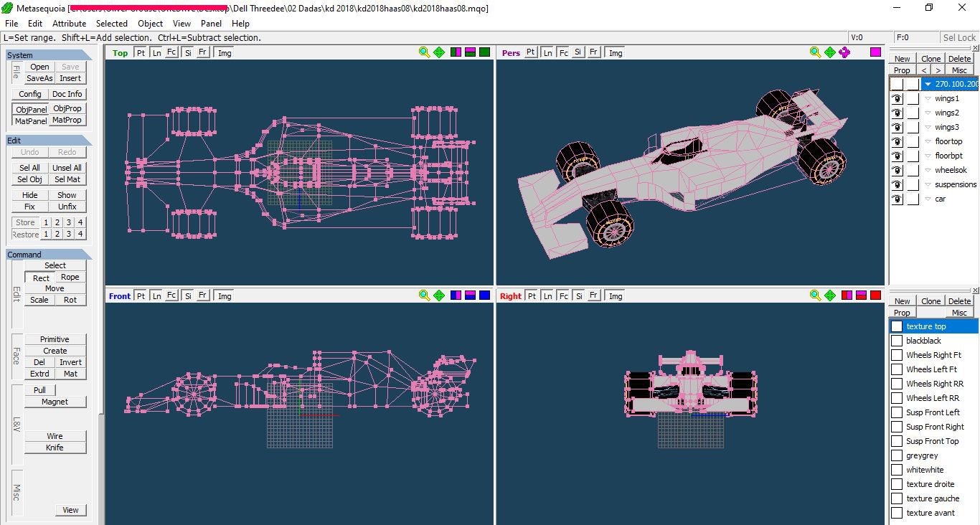Click the zoom magnifier in Top viewport

(x=424, y=52)
